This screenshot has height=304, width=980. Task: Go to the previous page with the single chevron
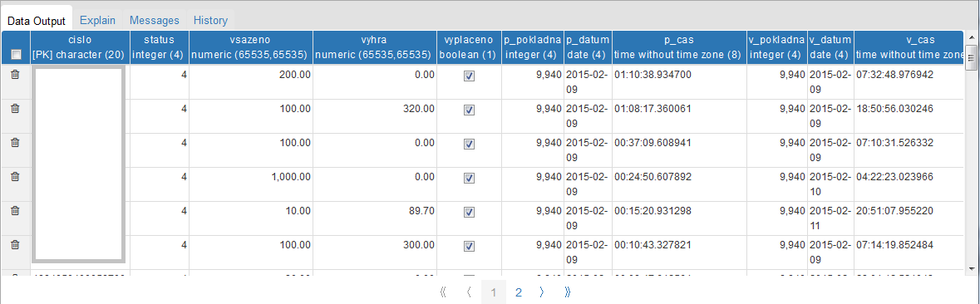pos(469,292)
